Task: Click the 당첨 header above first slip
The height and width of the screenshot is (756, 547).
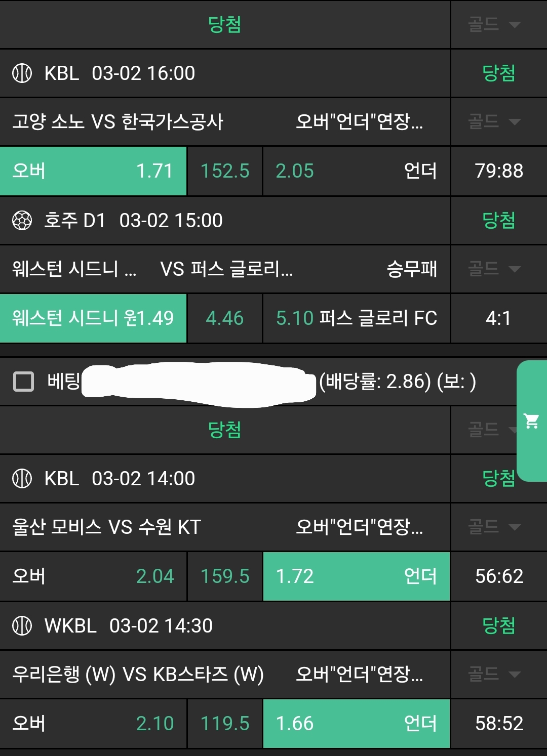Action: tap(224, 24)
